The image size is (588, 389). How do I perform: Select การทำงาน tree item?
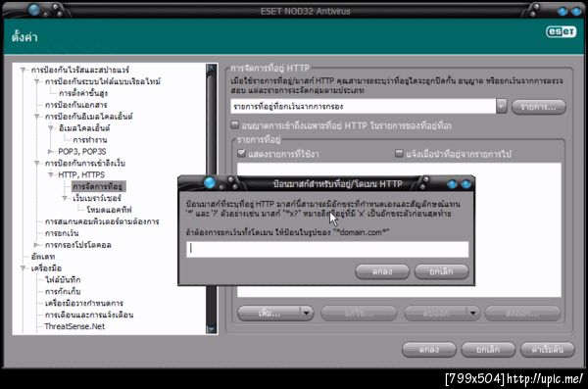[x=90, y=140]
